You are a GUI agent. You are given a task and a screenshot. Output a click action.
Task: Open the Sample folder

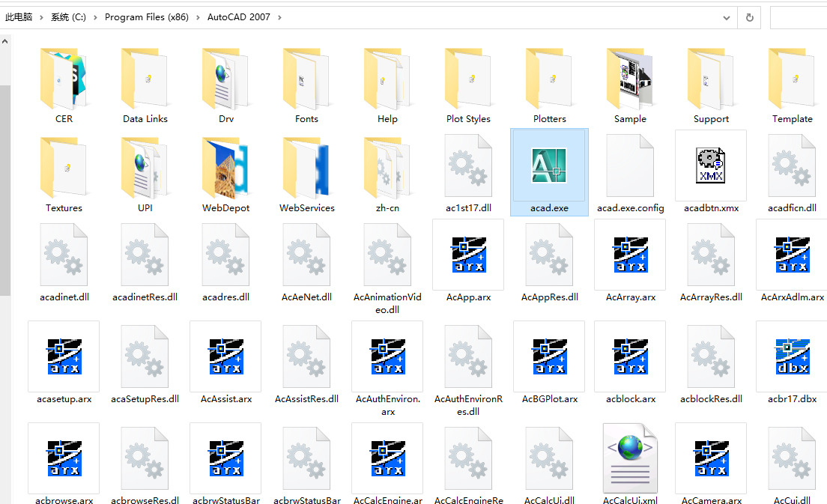(x=630, y=79)
